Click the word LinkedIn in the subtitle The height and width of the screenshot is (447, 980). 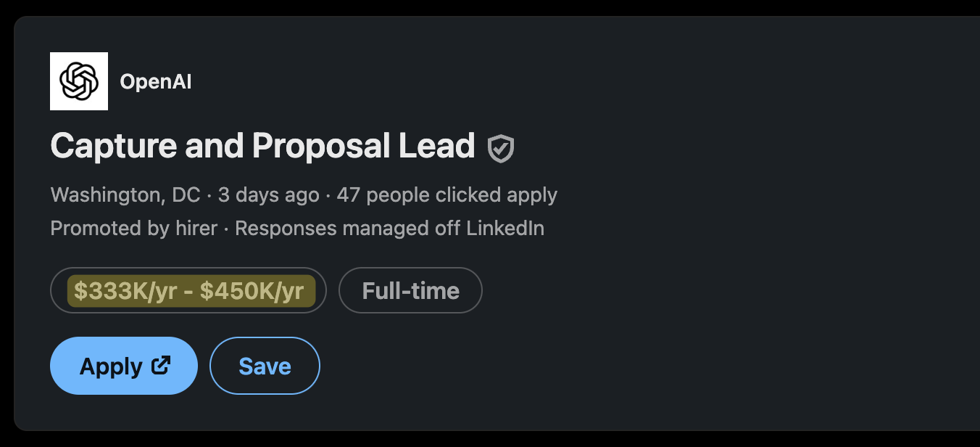point(505,229)
